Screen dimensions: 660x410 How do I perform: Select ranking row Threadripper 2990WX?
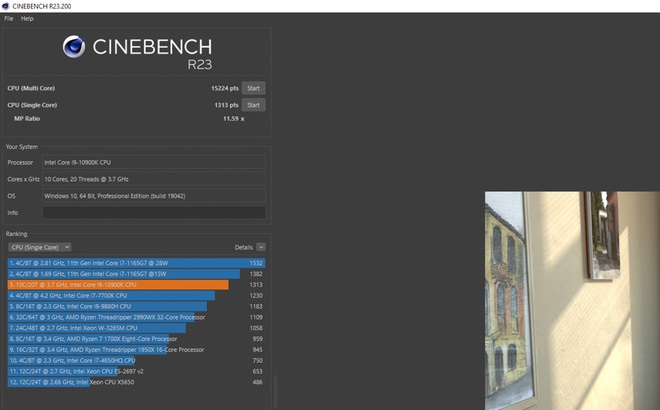[x=136, y=317]
